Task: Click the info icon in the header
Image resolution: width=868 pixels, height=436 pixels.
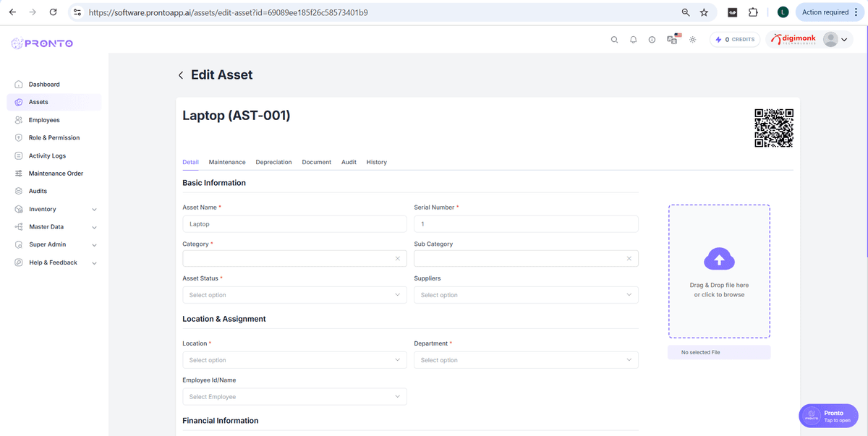Action: tap(652, 39)
